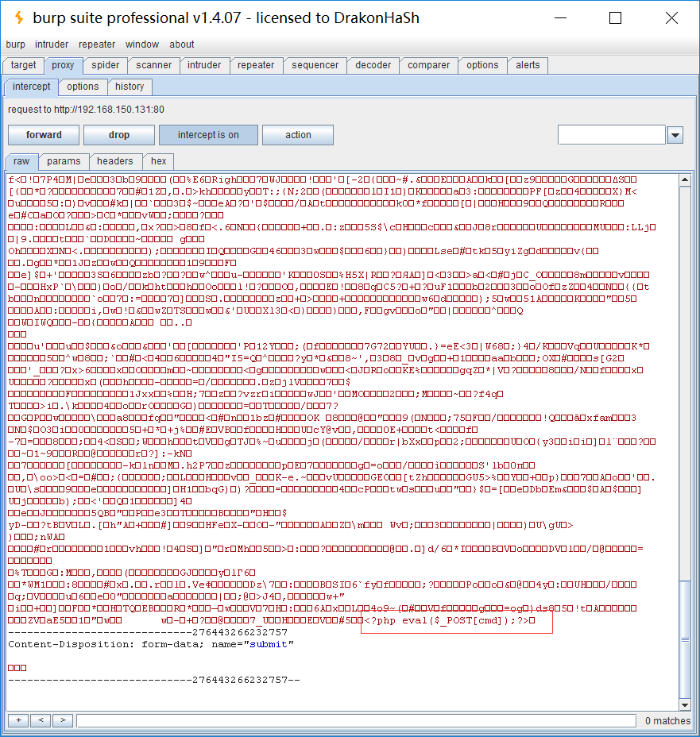Forward the intercepted request

(x=44, y=135)
